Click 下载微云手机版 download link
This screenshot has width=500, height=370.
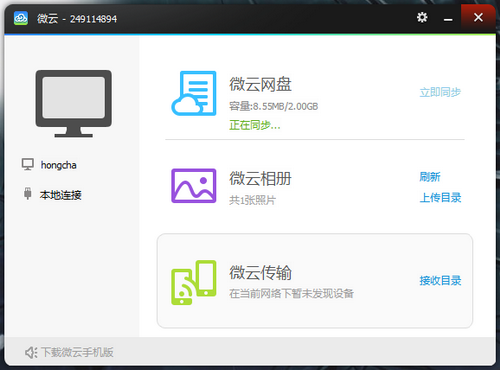(77, 352)
